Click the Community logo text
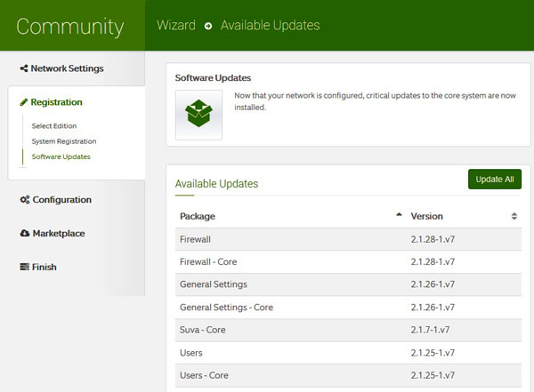This screenshot has width=534, height=392. (70, 28)
